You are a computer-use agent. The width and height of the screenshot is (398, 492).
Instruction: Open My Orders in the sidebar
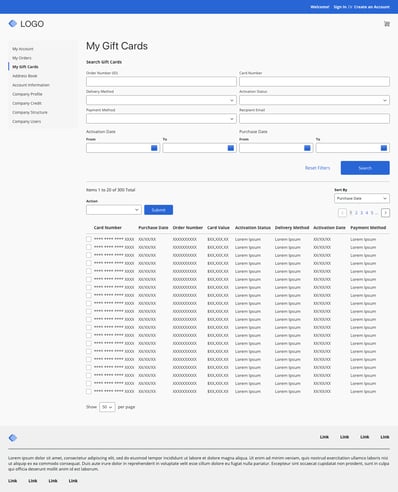(22, 58)
